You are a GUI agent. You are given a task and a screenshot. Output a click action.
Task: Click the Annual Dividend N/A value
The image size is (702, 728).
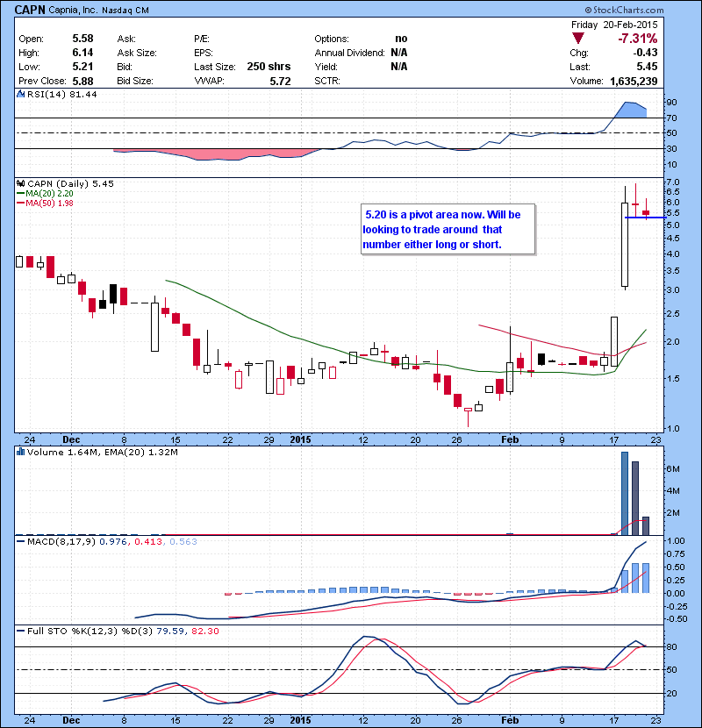point(398,53)
